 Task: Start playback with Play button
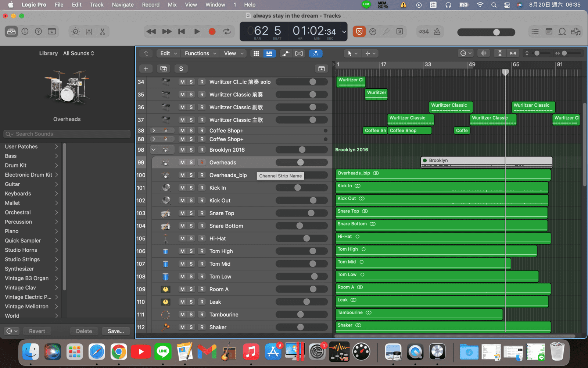(x=197, y=32)
